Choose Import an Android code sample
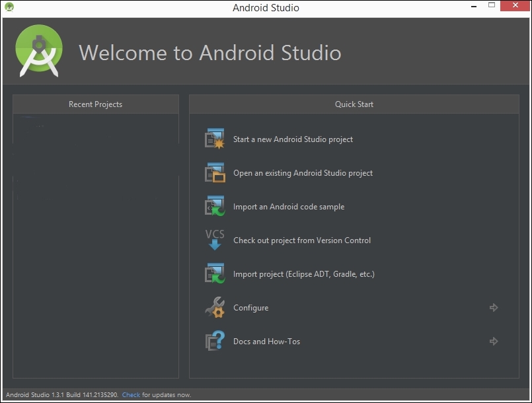The image size is (532, 403). coord(289,207)
